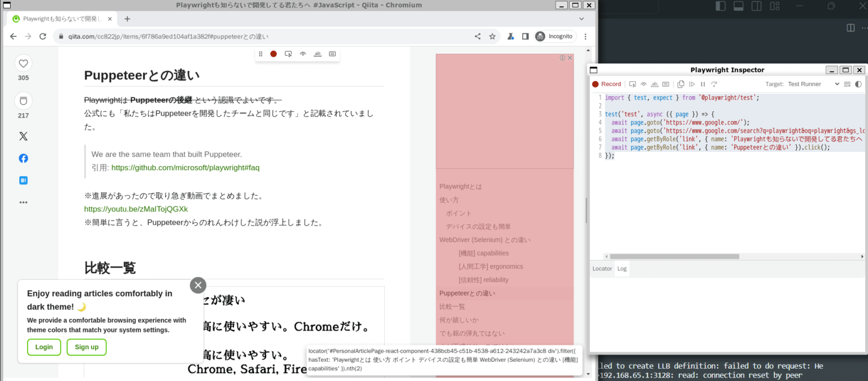This screenshot has width=868, height=381.
Task: Click Incognito profile button
Action: (x=555, y=36)
